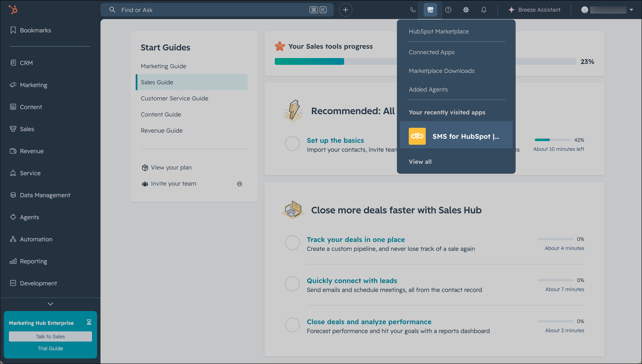The height and width of the screenshot is (364, 642).
Task: Click the Revenue wallet icon
Action: pyautogui.click(x=13, y=151)
